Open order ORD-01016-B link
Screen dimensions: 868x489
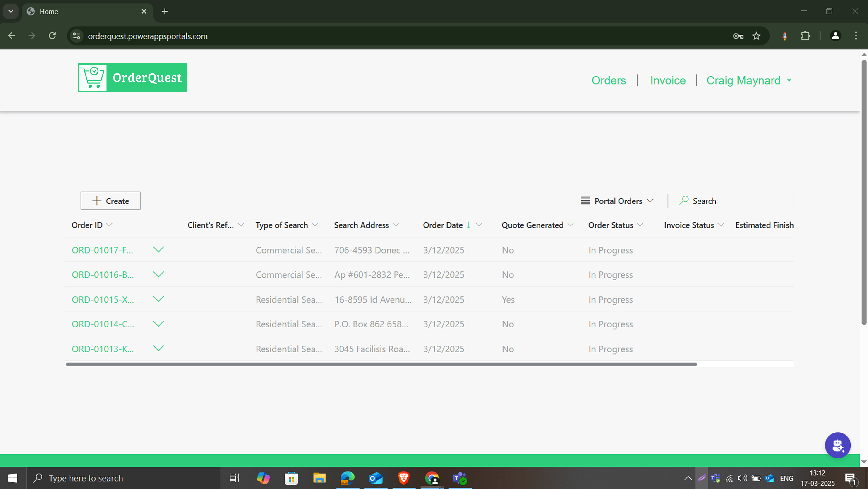click(103, 274)
